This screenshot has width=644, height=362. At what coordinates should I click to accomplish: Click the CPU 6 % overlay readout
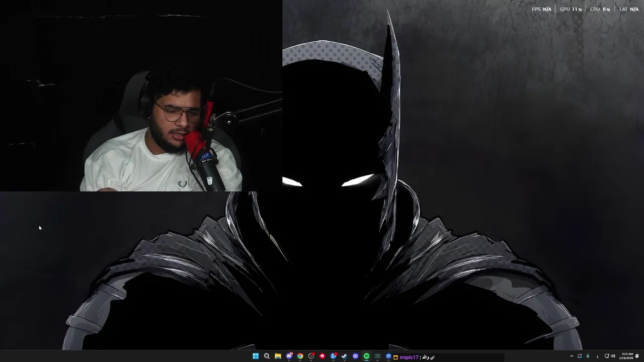pos(600,9)
